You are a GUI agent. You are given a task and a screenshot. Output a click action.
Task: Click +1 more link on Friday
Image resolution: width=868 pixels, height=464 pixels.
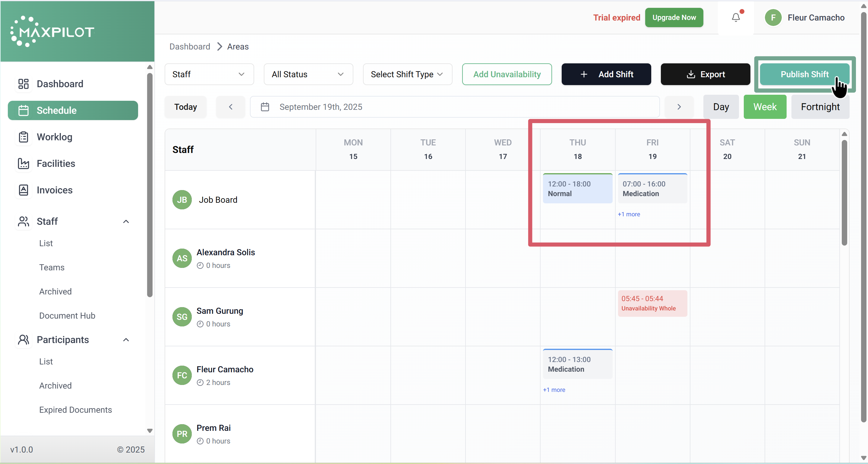point(628,214)
